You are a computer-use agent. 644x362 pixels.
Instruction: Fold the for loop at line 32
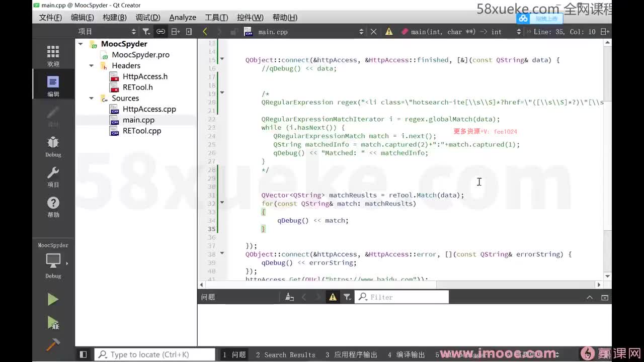coord(222,203)
